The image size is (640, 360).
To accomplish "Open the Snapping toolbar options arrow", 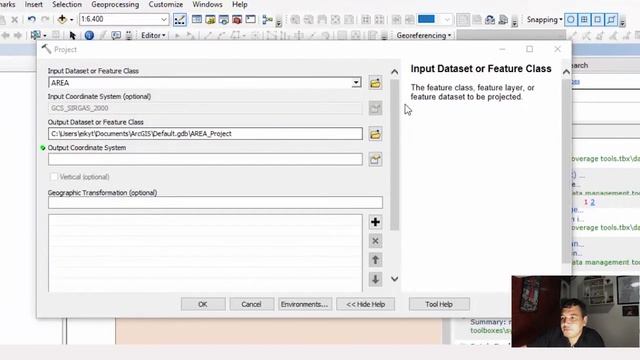I will click(622, 22).
